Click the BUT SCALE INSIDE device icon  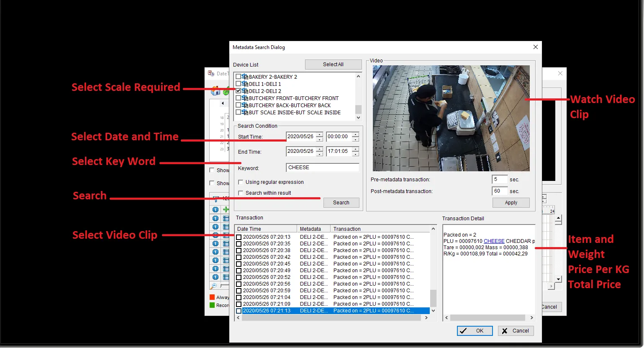(245, 112)
